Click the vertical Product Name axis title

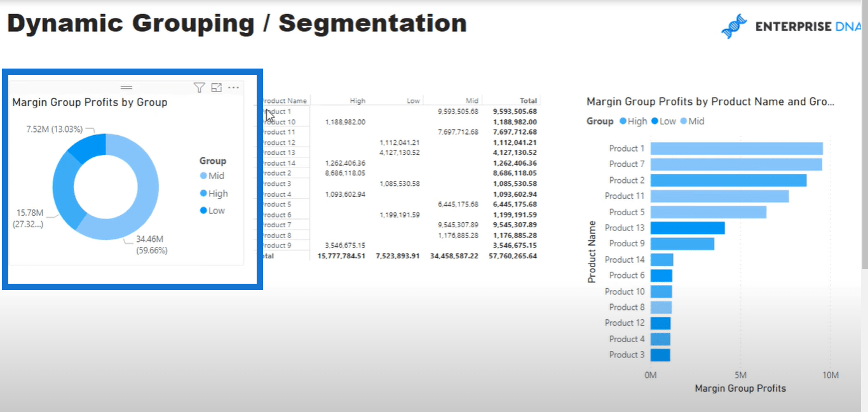pos(592,251)
